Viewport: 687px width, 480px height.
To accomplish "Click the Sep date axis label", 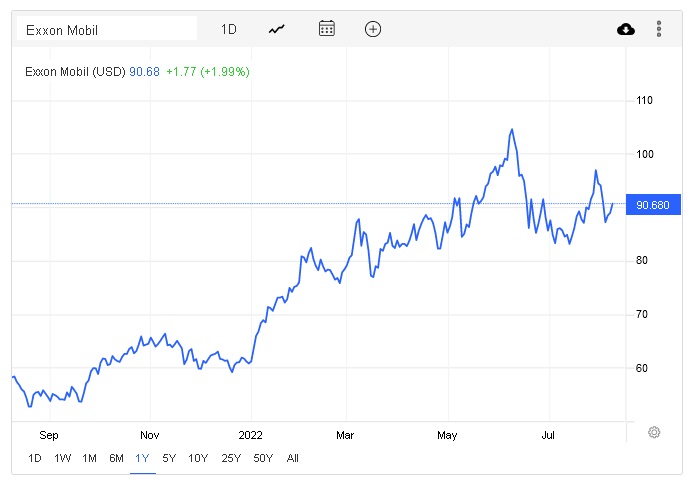I will [49, 435].
